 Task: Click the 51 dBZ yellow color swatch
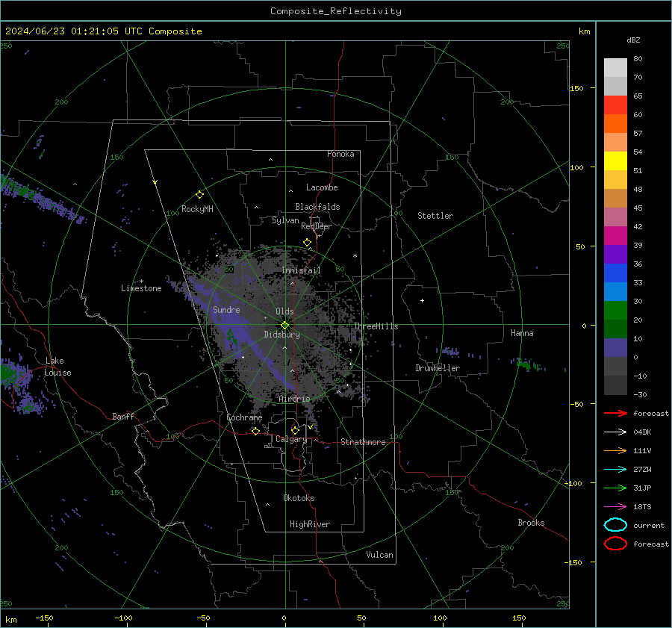tap(615, 161)
